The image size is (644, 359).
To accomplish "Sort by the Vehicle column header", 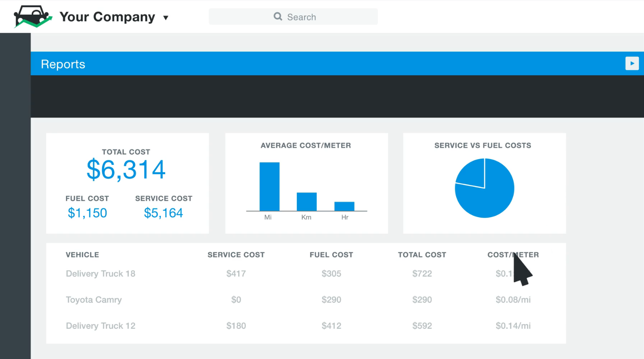I will (x=83, y=255).
